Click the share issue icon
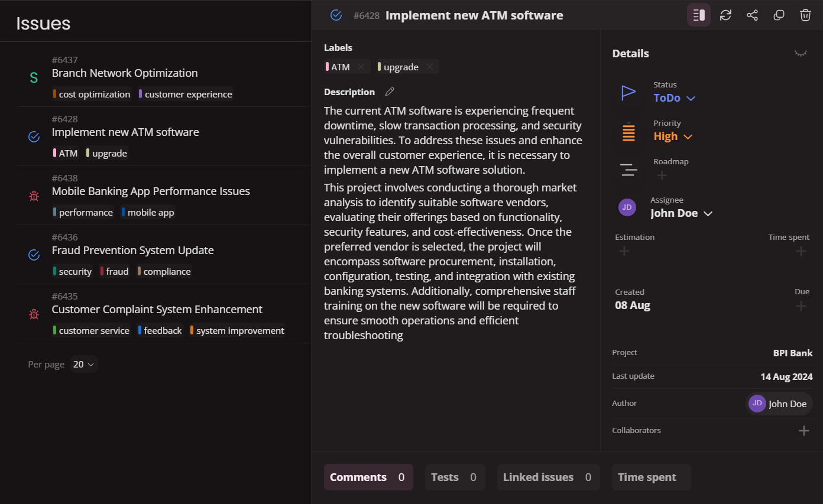The width and height of the screenshot is (823, 504). point(752,15)
